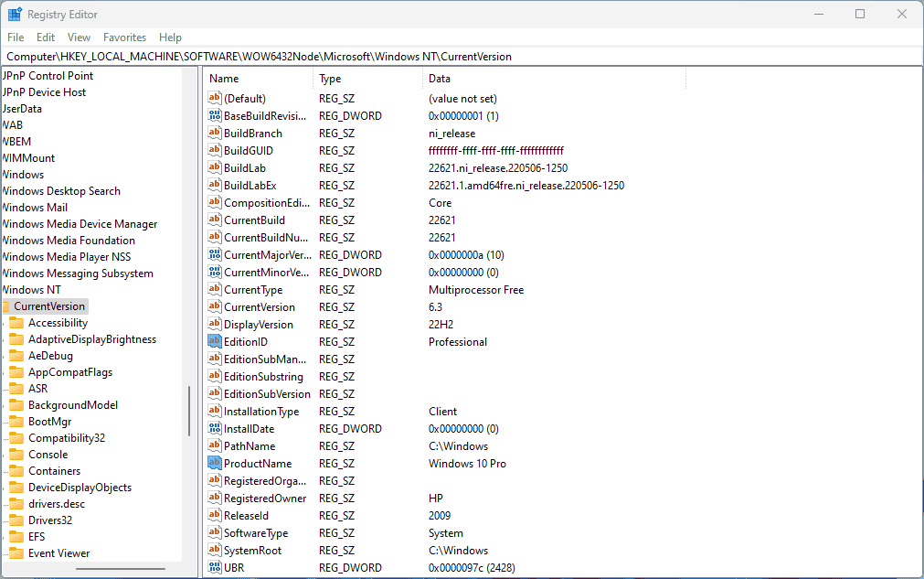Select the BaseBuildRevision DWORD icon

click(215, 115)
